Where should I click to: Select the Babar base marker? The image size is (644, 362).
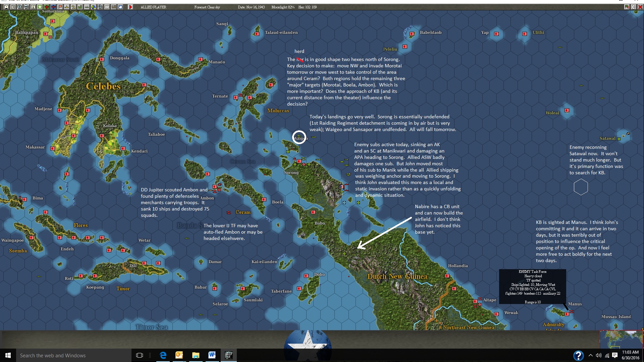point(215,289)
